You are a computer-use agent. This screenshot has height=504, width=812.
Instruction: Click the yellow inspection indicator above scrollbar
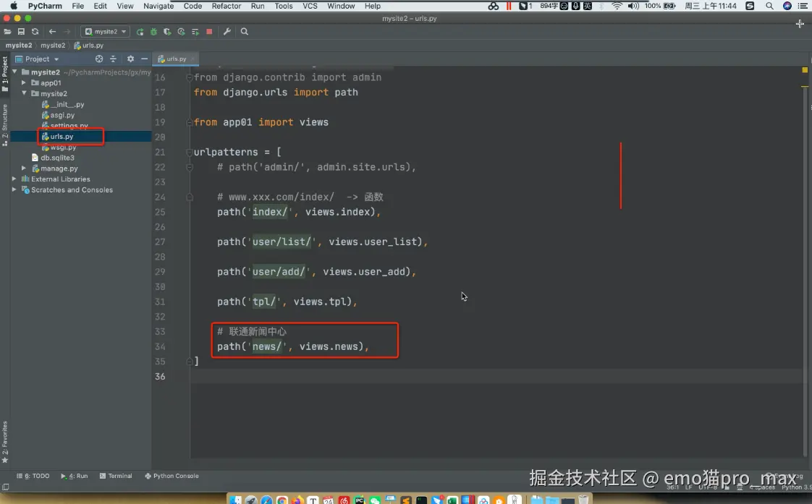pyautogui.click(x=805, y=70)
